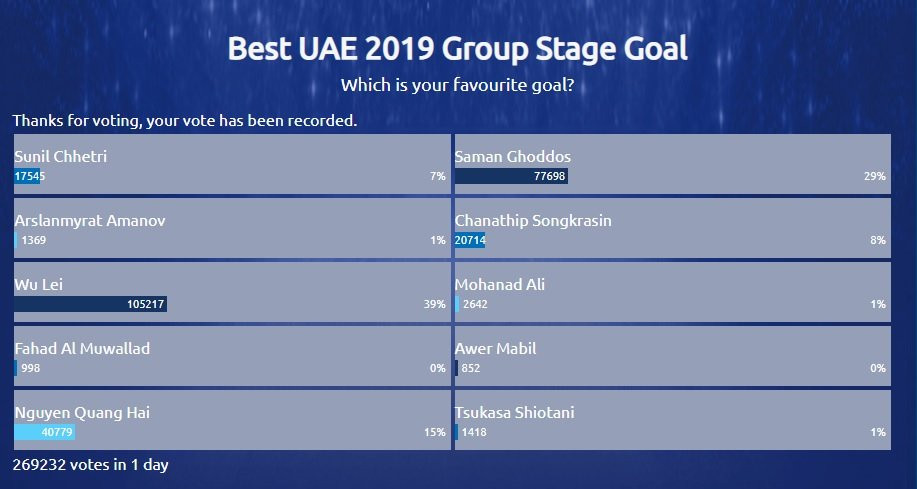The width and height of the screenshot is (917, 489).
Task: Select the Tsukasa Shiotani poll entry
Action: pos(672,421)
